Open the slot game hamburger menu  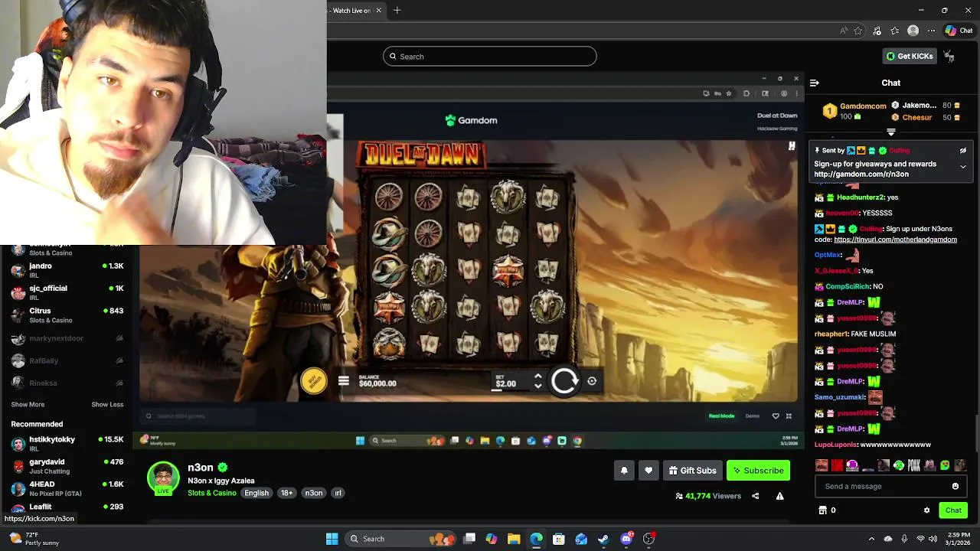(x=343, y=381)
